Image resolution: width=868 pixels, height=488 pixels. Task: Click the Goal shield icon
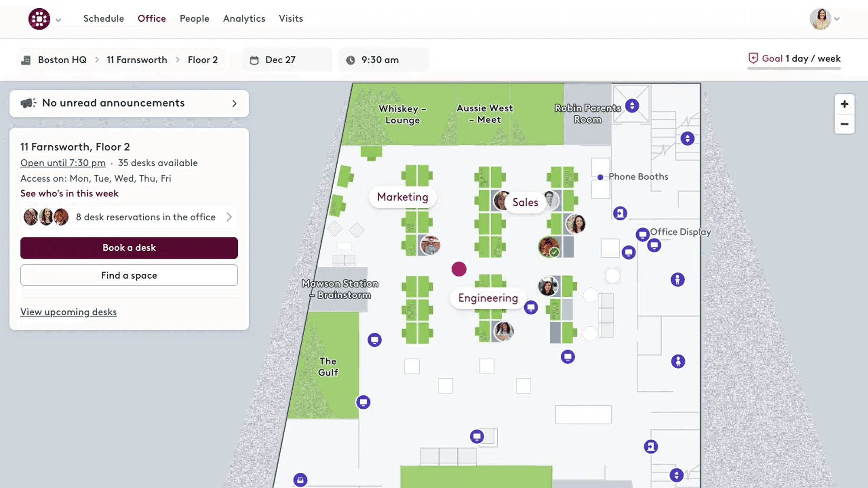coord(753,58)
